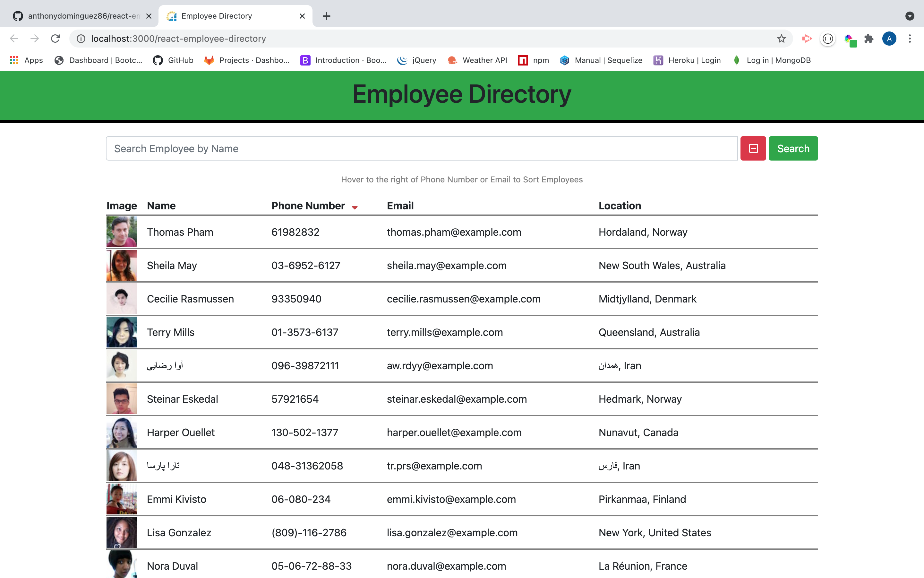Click Nunavut, Canada location cell

(638, 432)
